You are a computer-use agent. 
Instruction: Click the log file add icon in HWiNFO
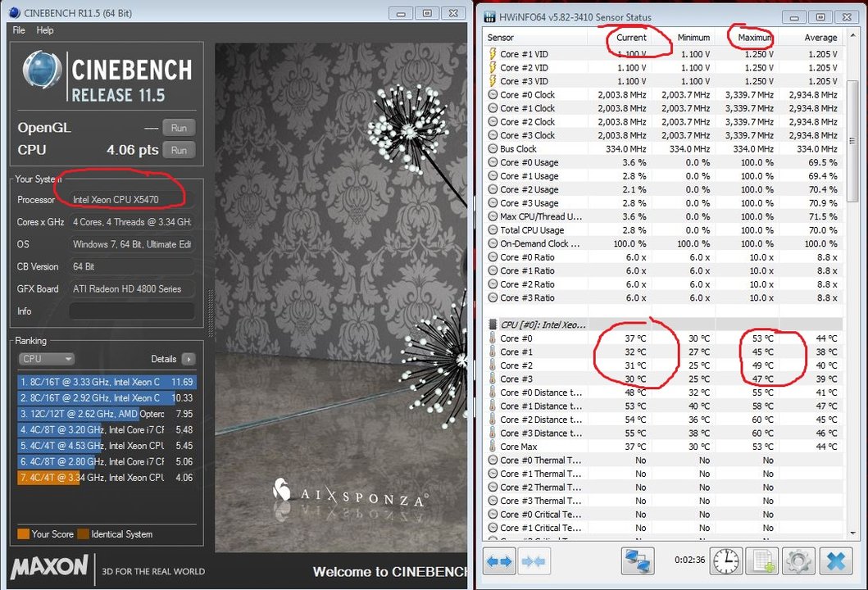click(x=762, y=560)
